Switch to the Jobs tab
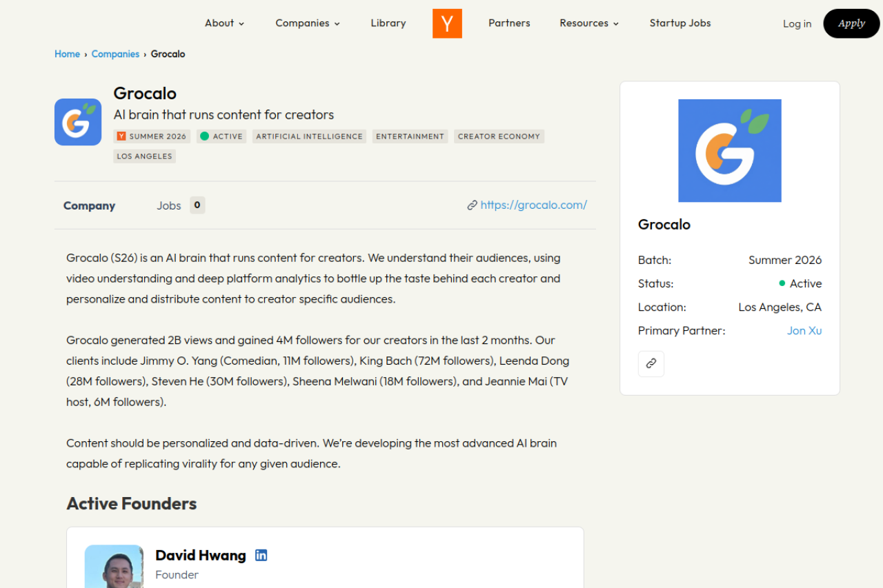883x588 pixels. click(x=168, y=205)
